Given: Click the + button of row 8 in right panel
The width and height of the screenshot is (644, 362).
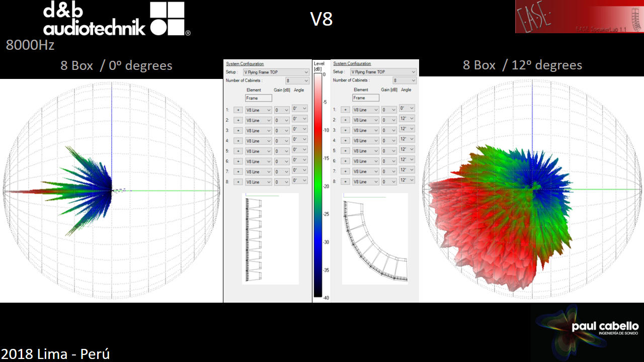Looking at the screenshot, I should click(x=345, y=182).
